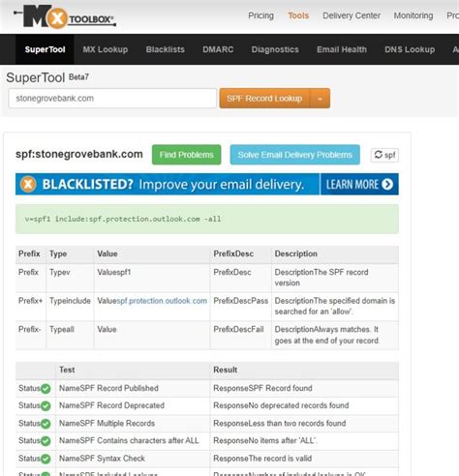Image resolution: width=459 pixels, height=476 pixels.
Task: Click the Prefix column header
Action: [29, 253]
